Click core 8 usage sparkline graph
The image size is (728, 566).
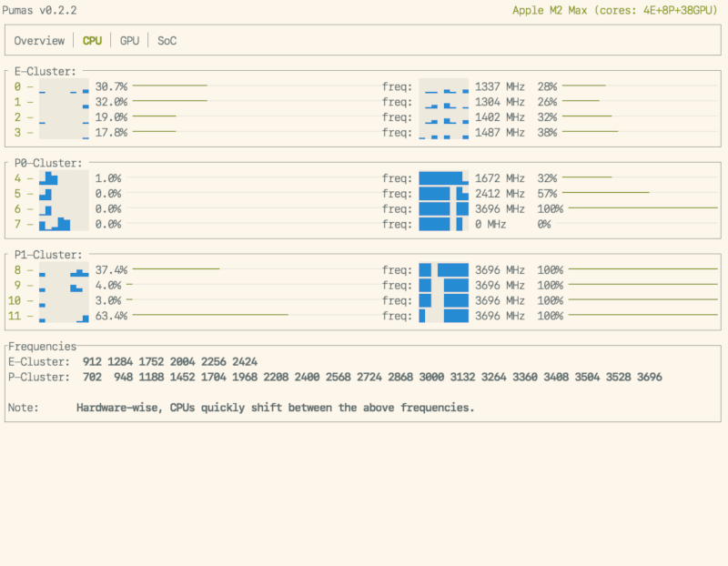(64, 270)
